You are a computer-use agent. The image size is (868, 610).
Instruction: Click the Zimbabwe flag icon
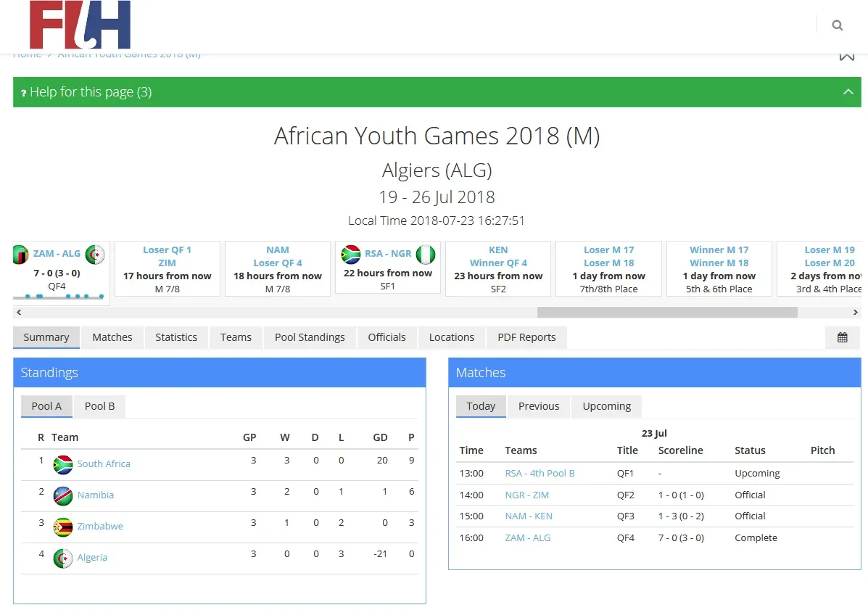63,527
